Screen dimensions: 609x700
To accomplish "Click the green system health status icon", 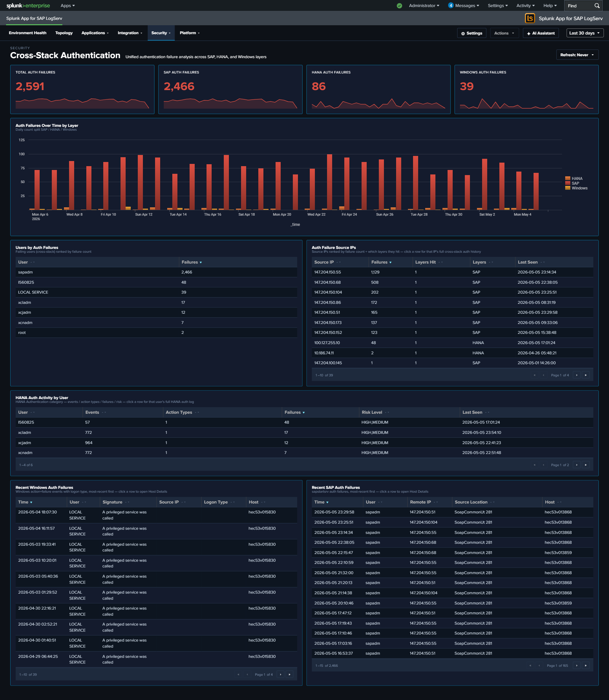I will click(x=399, y=5).
